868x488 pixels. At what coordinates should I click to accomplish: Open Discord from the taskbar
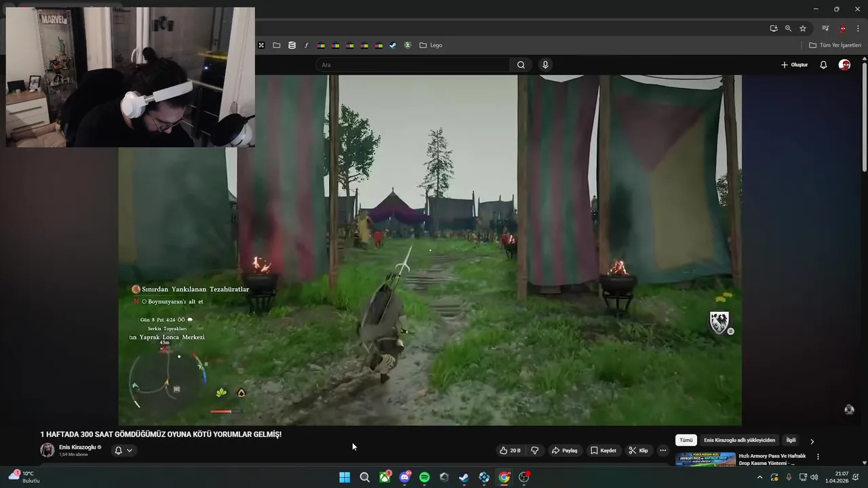pyautogui.click(x=405, y=477)
